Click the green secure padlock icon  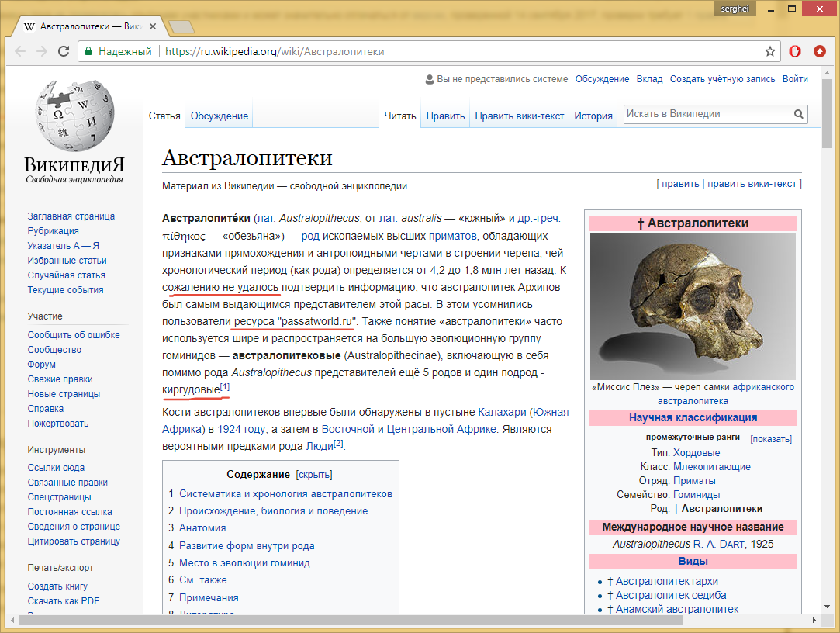tap(90, 52)
